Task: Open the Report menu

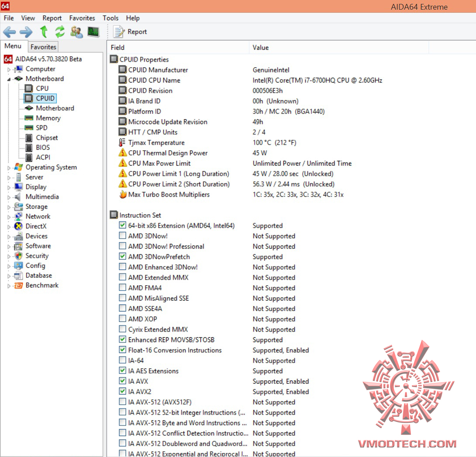Action: 52,18
